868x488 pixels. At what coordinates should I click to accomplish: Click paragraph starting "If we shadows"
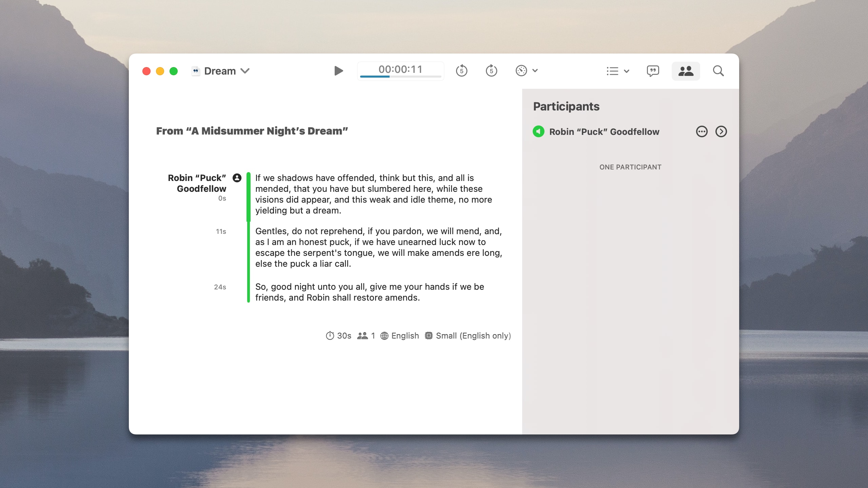374,194
